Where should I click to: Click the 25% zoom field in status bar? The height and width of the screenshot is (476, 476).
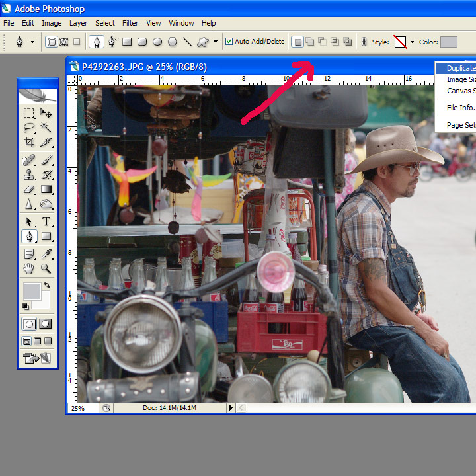[83, 408]
